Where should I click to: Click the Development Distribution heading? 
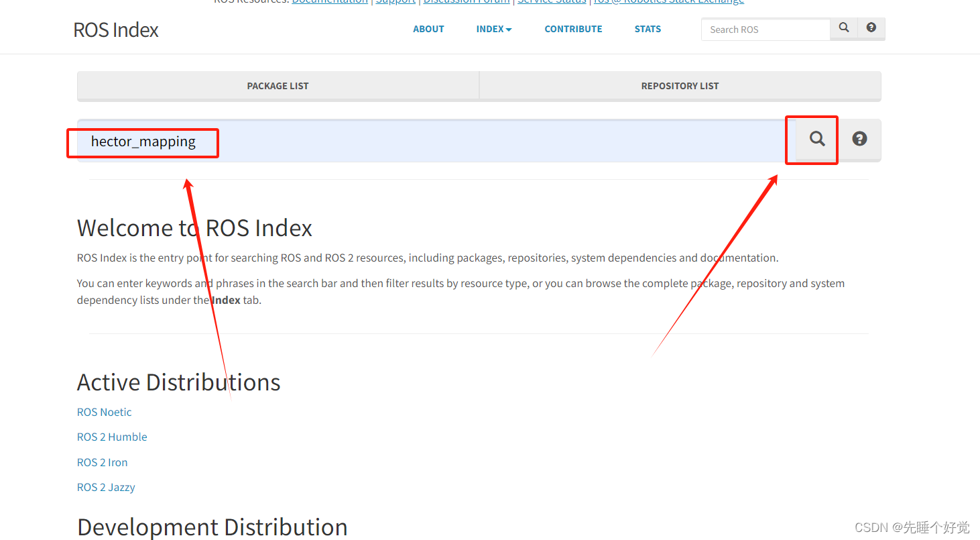(x=212, y=527)
